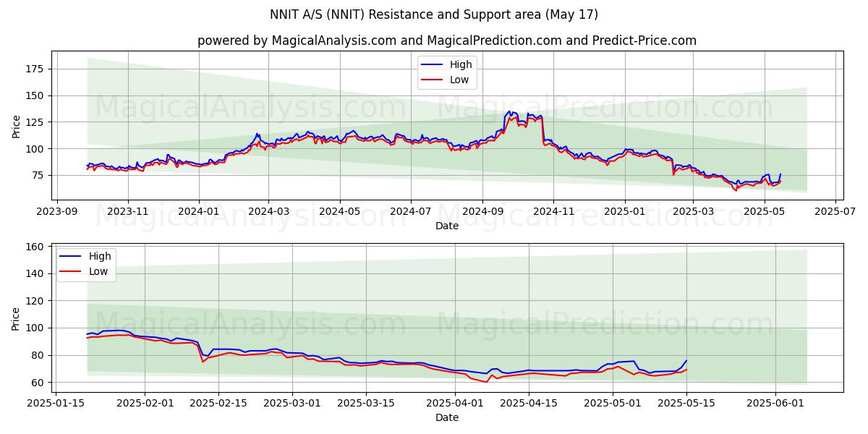Click the '2024-01' x-axis label on the top chart
Image resolution: width=868 pixels, height=434 pixels.
199,212
